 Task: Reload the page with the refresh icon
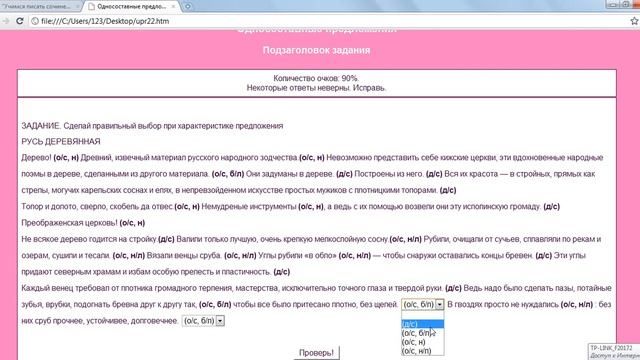[x=19, y=21]
